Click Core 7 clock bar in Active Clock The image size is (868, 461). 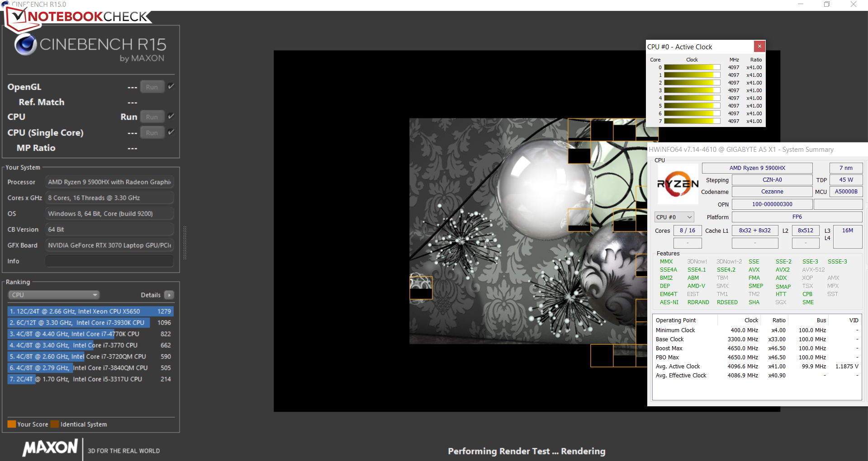pos(692,121)
